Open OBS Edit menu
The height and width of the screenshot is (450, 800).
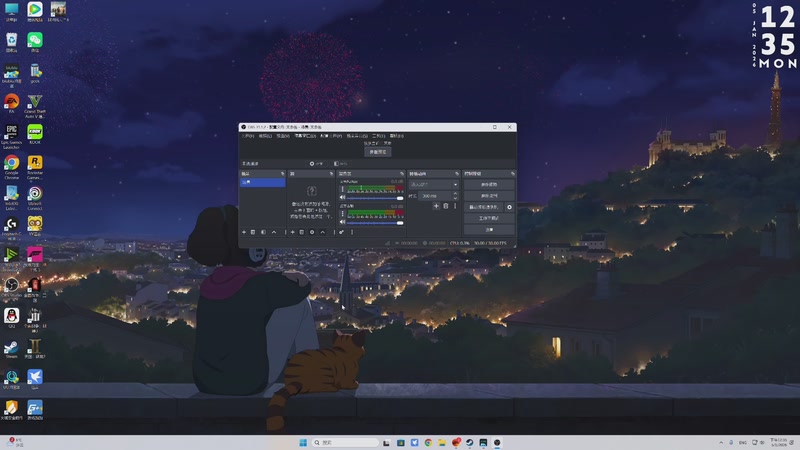tap(265, 136)
